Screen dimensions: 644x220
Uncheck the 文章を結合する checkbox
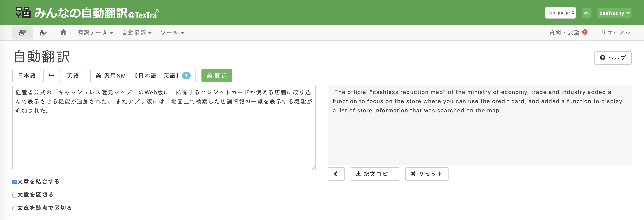point(15,182)
